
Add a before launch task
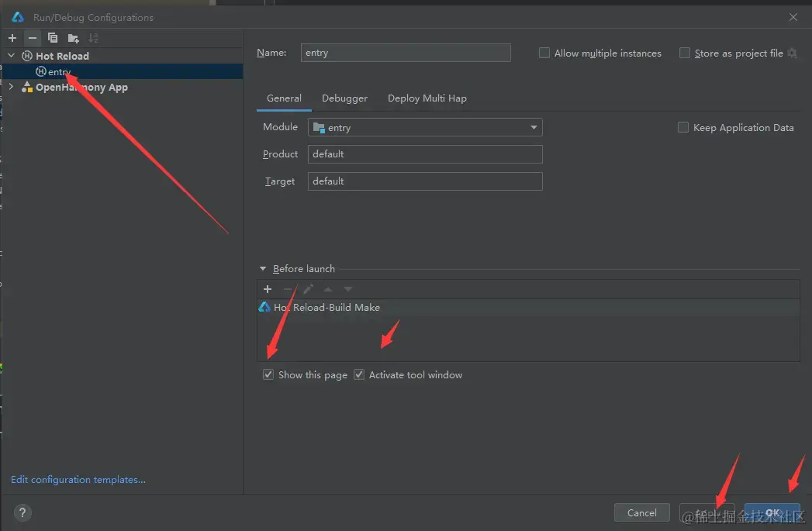click(x=268, y=289)
